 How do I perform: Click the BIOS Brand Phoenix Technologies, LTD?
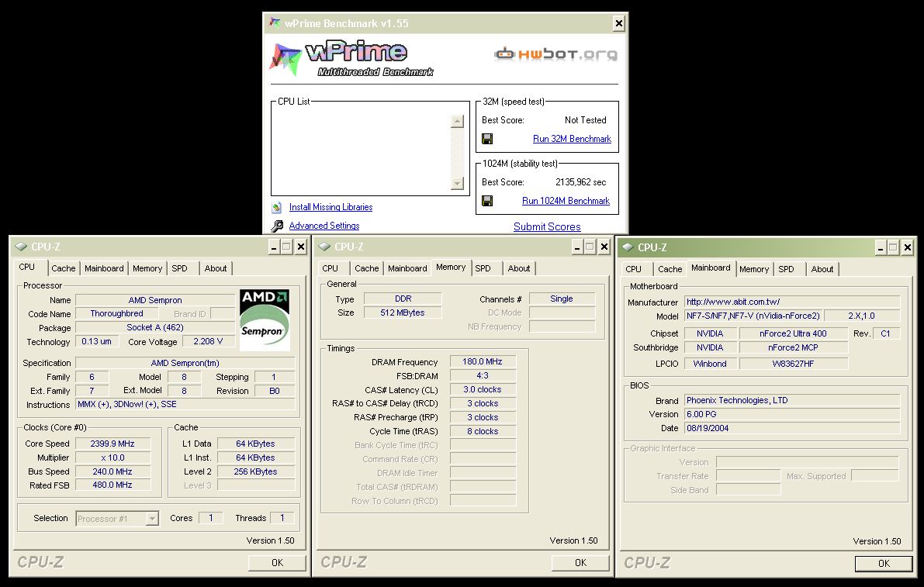point(792,400)
